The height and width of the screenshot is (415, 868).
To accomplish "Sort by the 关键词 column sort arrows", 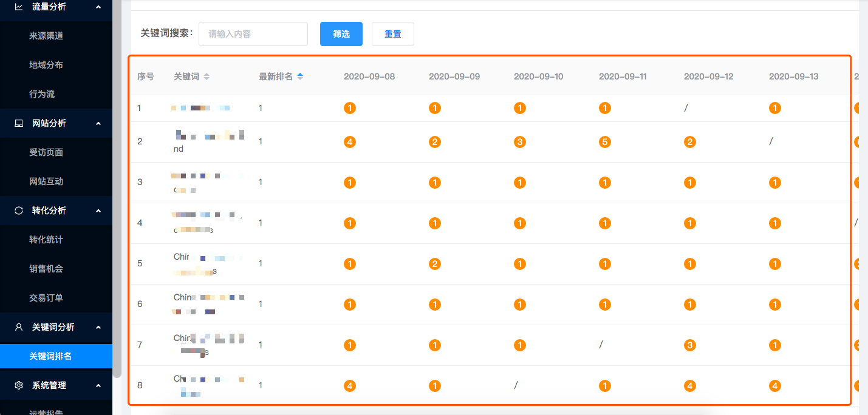I will coord(207,76).
